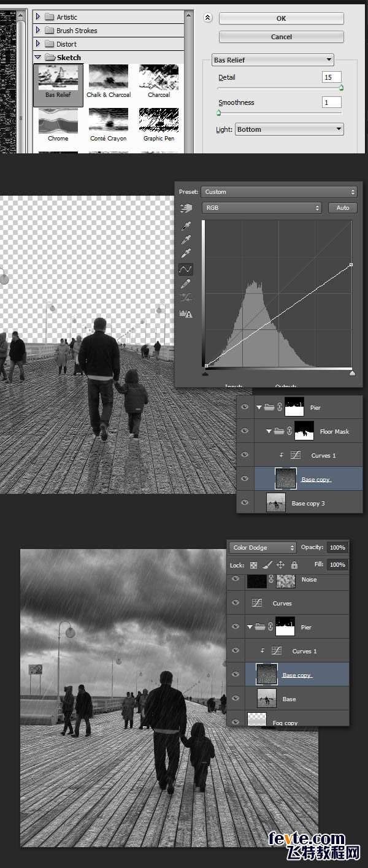Click the collapse filter list double-chevron button
Screen dimensions: 368x868
click(x=207, y=18)
